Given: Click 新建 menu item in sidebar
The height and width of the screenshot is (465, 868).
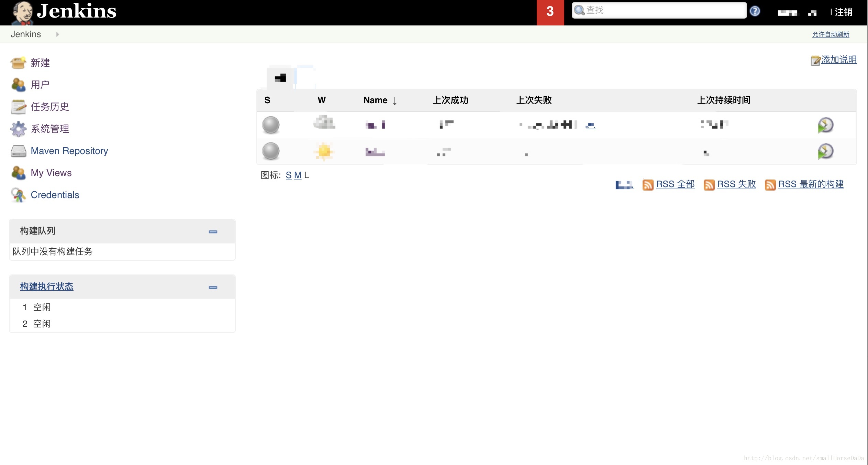Looking at the screenshot, I should 40,63.
